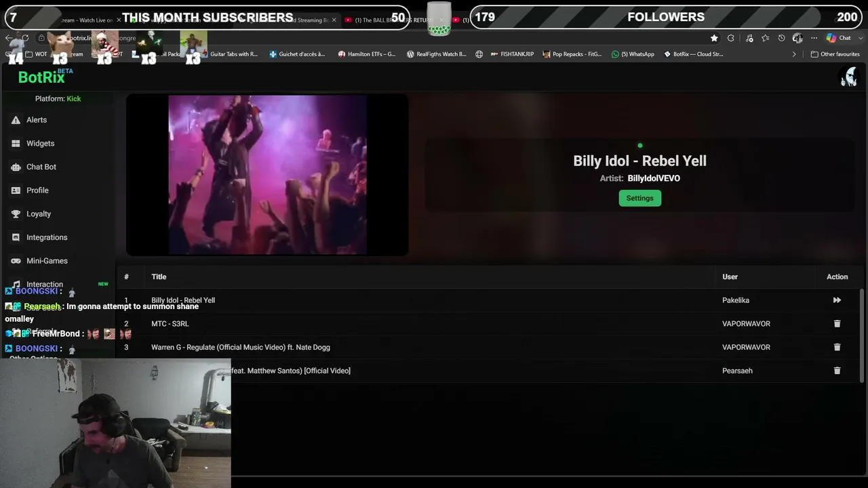Click the green Settings button
This screenshot has height=488, width=868.
click(639, 198)
